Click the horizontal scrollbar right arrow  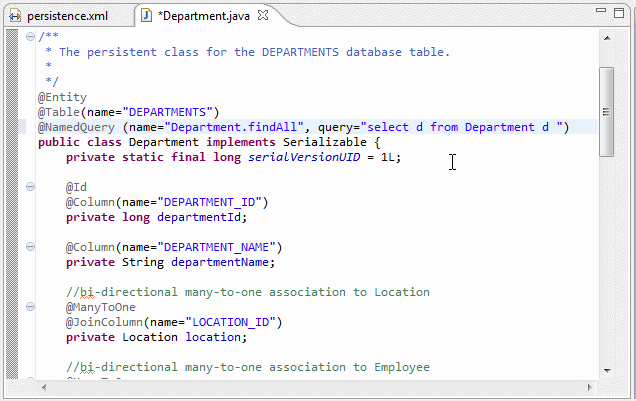point(590,388)
